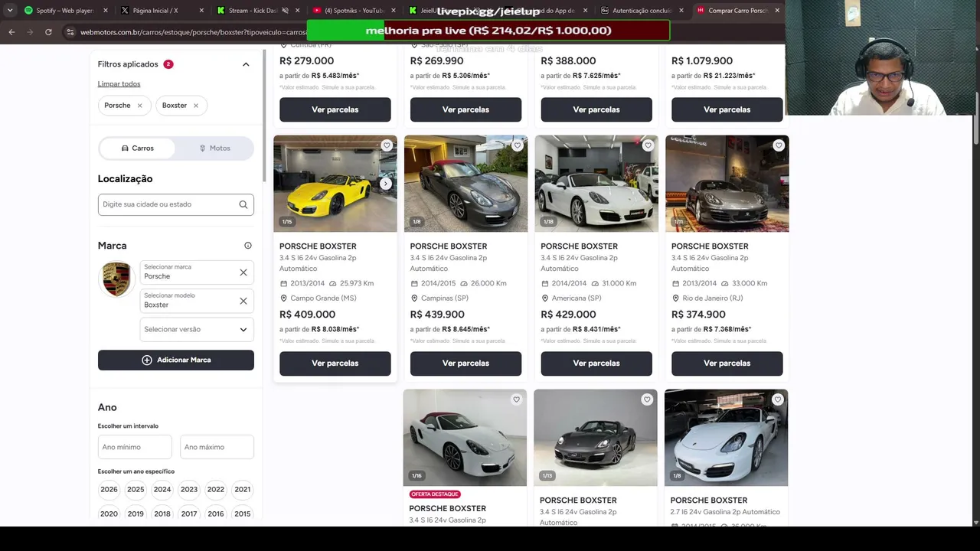980x551 pixels.
Task: Switch vehicle type to Carros
Action: point(138,148)
